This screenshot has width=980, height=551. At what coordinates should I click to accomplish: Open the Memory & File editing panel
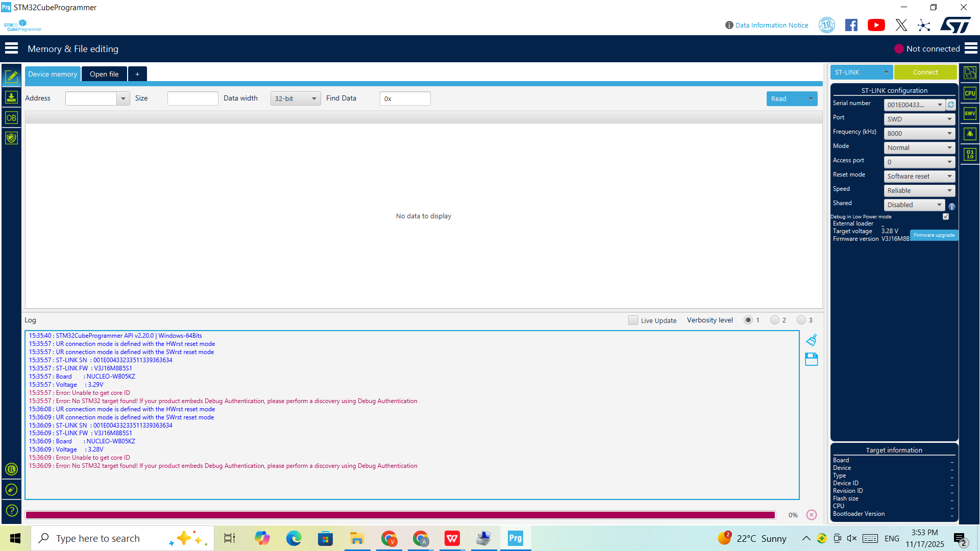[x=11, y=76]
